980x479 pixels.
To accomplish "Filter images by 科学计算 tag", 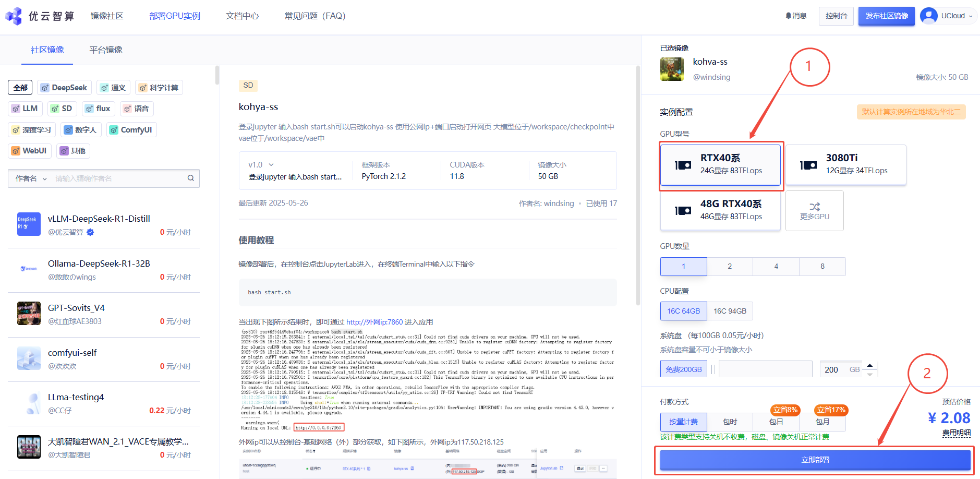I will click(159, 88).
